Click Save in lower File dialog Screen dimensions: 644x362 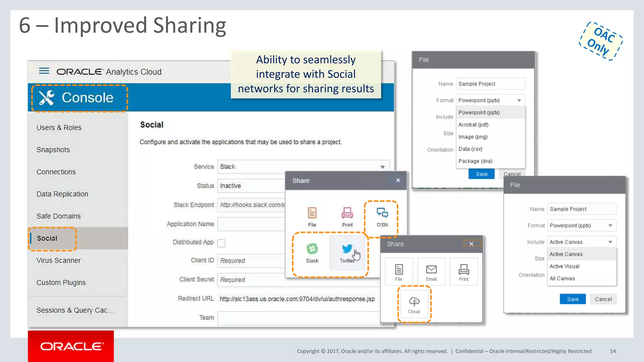[x=573, y=299]
